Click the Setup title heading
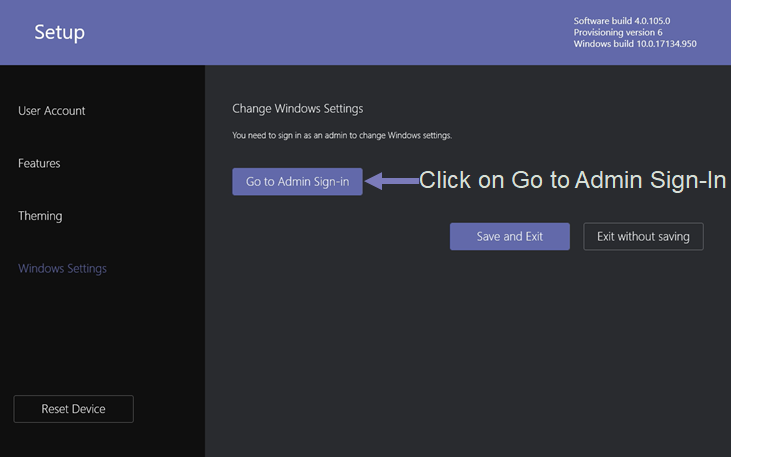The image size is (770, 457). pos(59,32)
